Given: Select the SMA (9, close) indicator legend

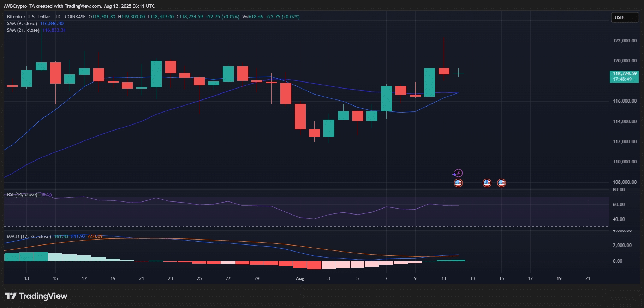Looking at the screenshot, I should 22,24.
